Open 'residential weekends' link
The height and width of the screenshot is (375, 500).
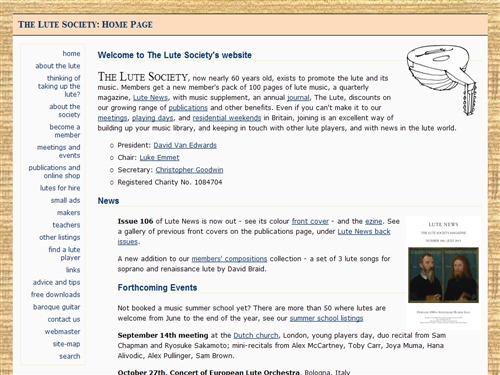[227, 118]
